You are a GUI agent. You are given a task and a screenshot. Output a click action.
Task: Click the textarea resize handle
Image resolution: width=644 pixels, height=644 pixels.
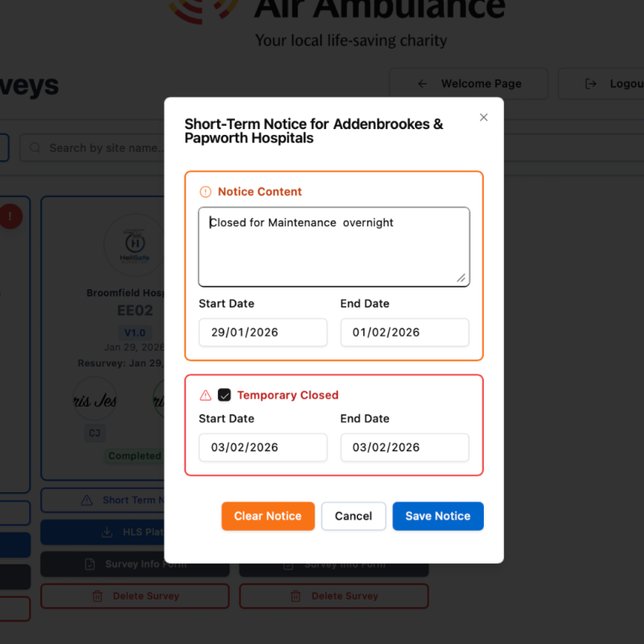(x=461, y=278)
